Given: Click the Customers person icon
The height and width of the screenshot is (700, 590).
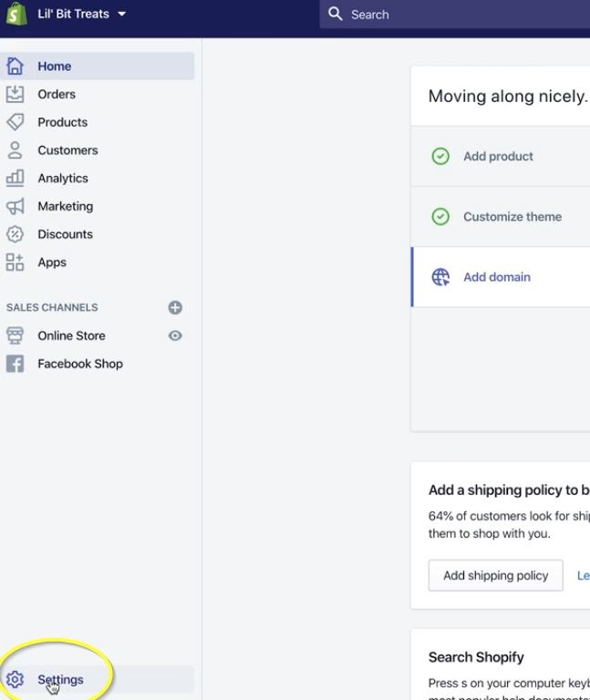Looking at the screenshot, I should (x=15, y=150).
